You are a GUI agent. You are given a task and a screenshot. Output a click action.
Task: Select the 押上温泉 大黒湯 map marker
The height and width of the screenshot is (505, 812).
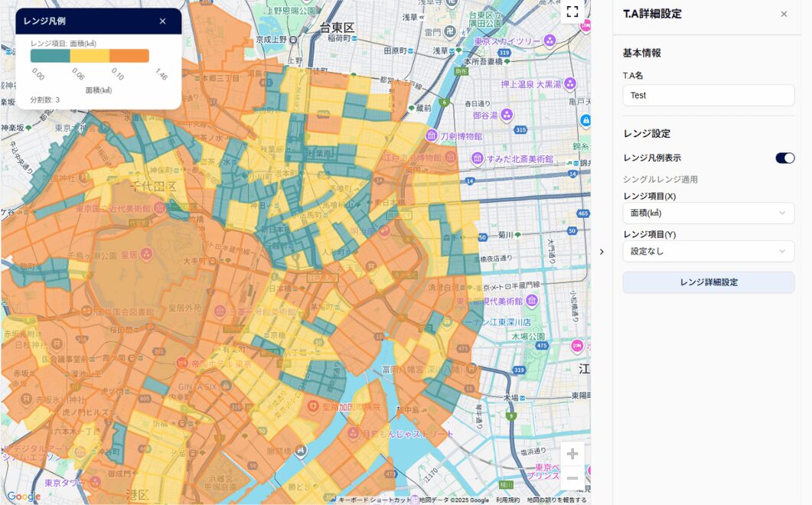pos(569,84)
